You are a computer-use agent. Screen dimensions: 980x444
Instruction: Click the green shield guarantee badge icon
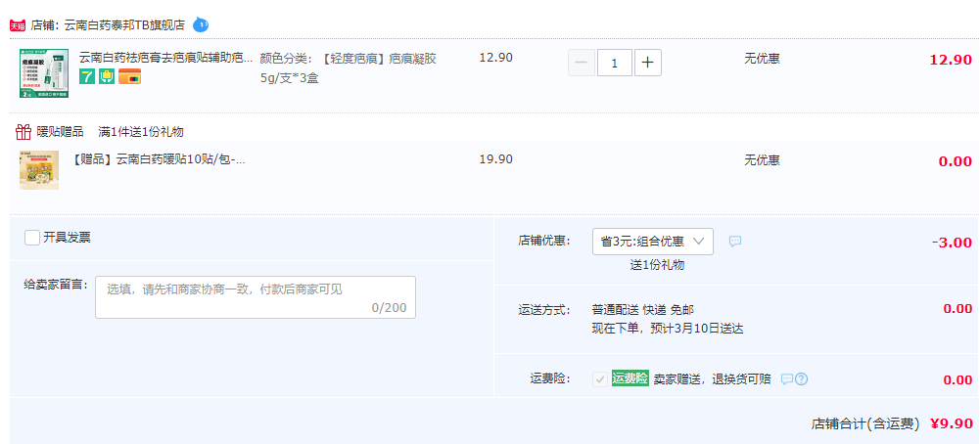[107, 76]
